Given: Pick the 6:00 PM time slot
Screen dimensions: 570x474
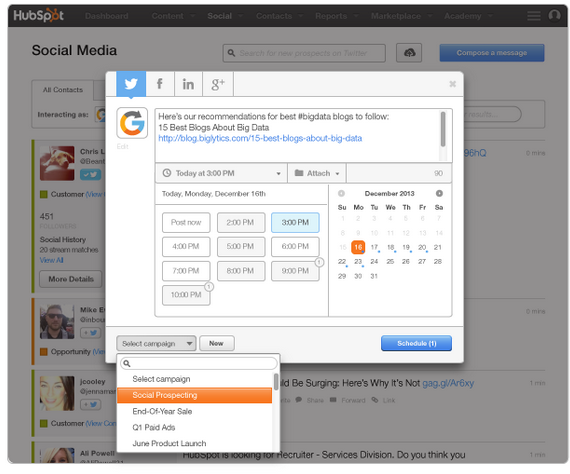Looking at the screenshot, I should (x=295, y=246).
